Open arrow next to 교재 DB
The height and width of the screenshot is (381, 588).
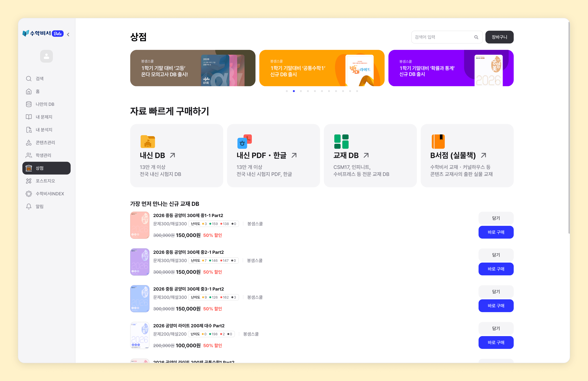(366, 155)
